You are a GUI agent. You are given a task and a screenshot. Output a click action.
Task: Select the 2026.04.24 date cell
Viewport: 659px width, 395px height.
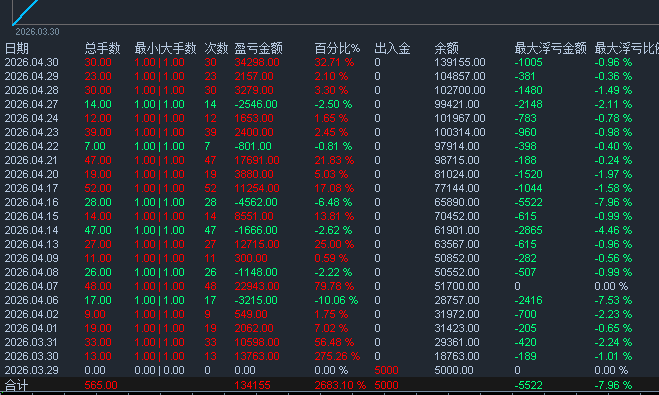[32, 118]
